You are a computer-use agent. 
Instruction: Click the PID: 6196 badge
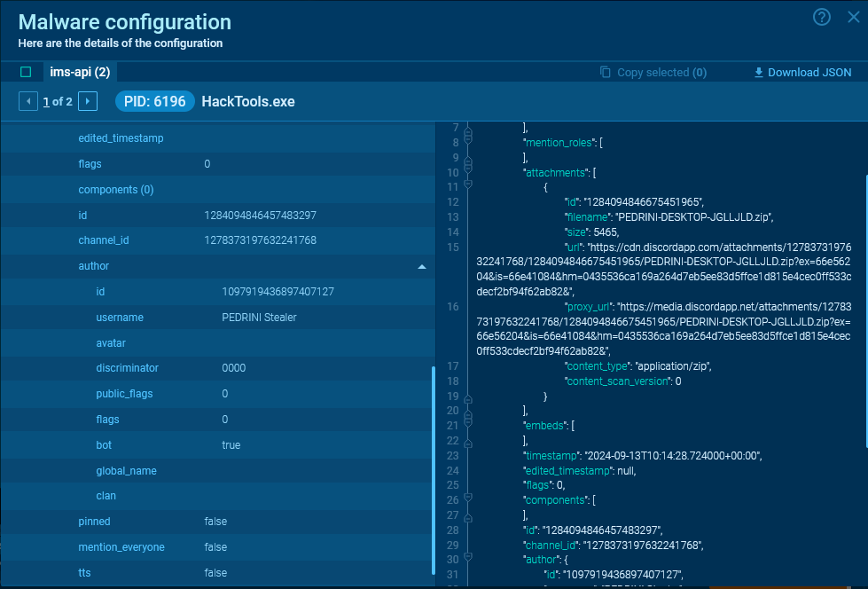coord(154,101)
